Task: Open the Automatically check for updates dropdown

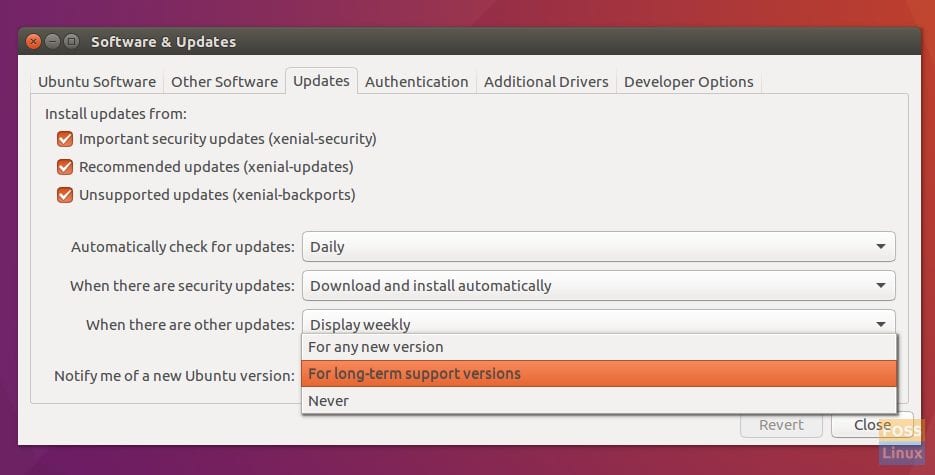Action: [599, 247]
